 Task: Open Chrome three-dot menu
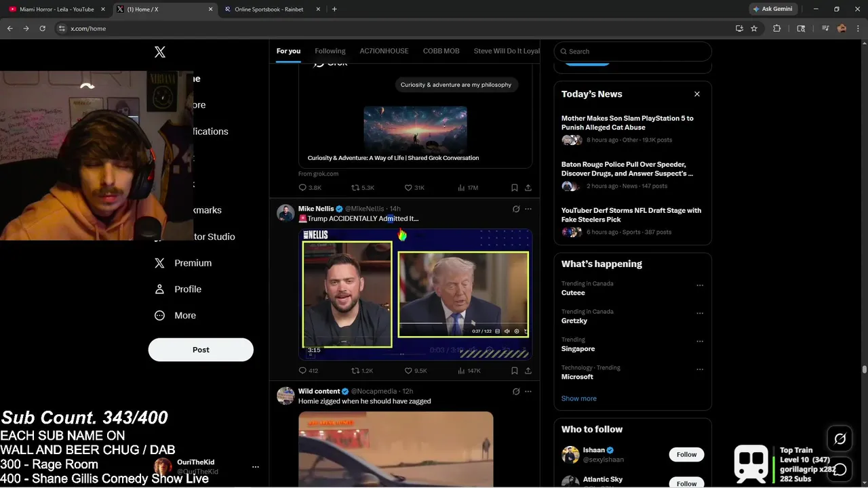point(859,28)
